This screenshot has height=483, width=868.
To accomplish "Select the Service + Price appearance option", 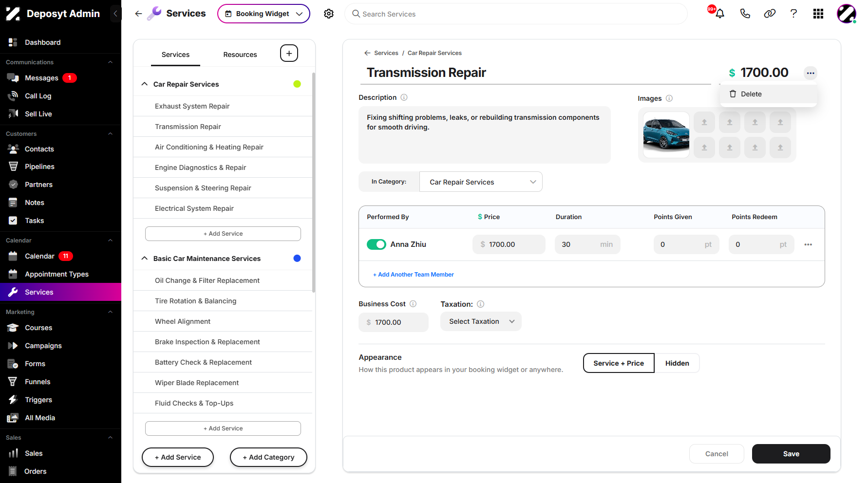I will coord(619,363).
